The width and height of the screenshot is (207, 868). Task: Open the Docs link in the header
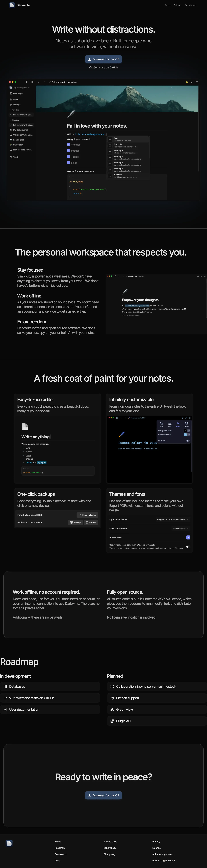168,5
